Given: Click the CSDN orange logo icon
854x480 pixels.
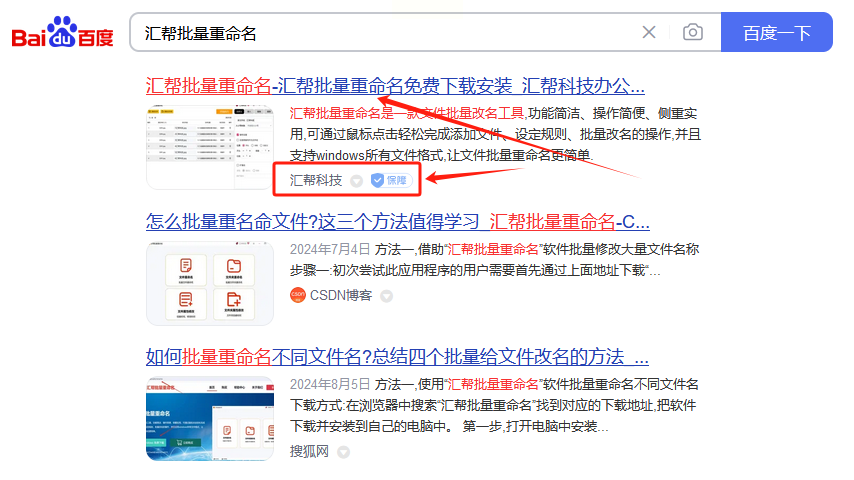Looking at the screenshot, I should (x=298, y=295).
